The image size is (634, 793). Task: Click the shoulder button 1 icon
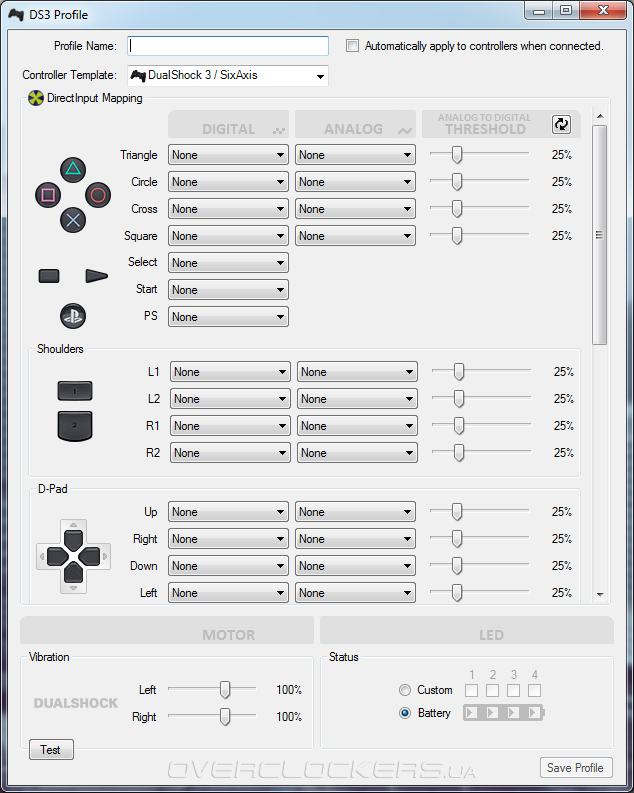coord(75,391)
